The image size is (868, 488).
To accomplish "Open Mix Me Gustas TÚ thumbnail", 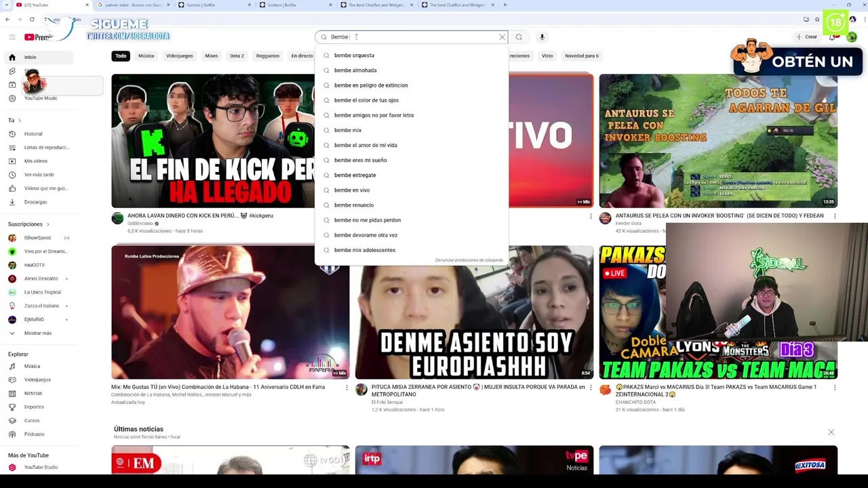I will [231, 312].
